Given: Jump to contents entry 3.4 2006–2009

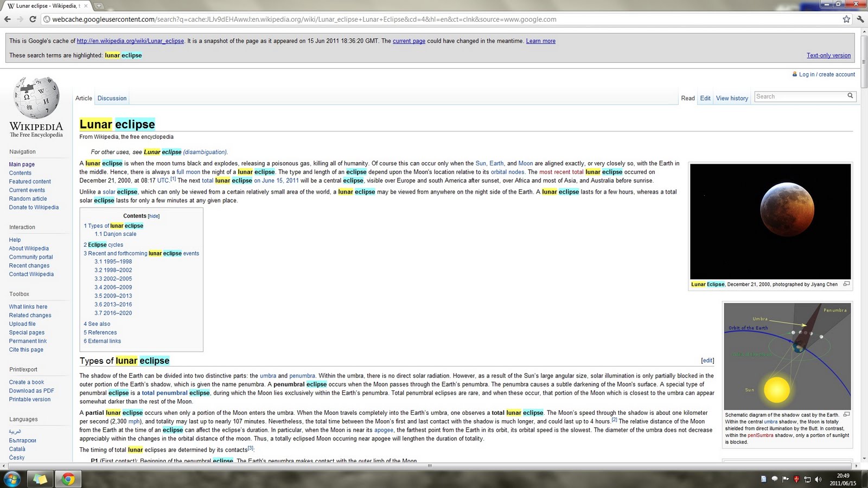Looking at the screenshot, I should point(113,287).
